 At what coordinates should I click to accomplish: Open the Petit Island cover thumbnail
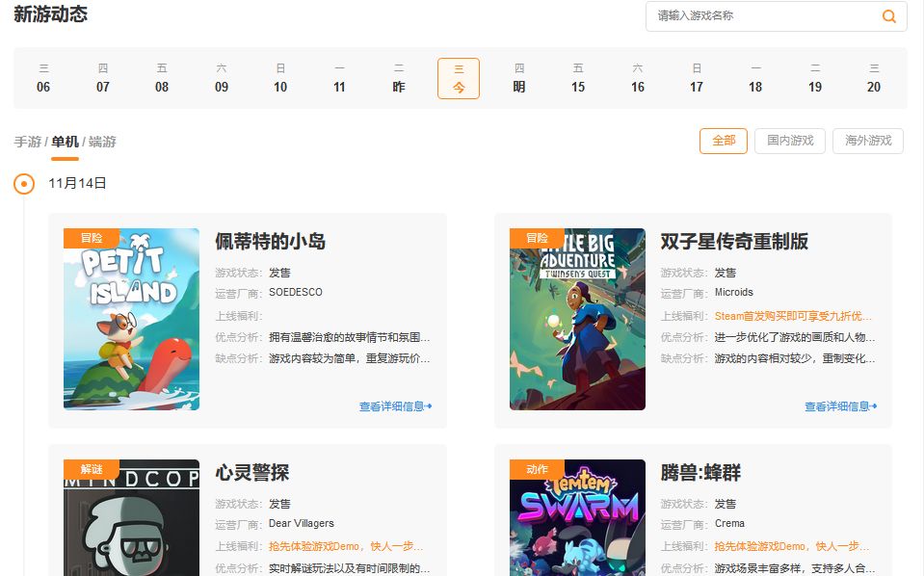point(131,319)
